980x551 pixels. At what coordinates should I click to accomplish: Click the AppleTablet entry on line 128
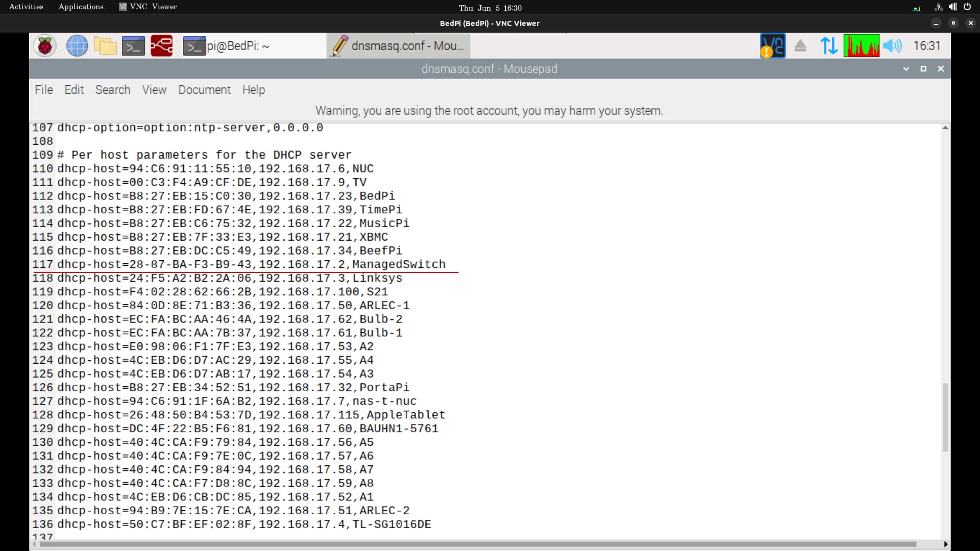click(x=251, y=415)
